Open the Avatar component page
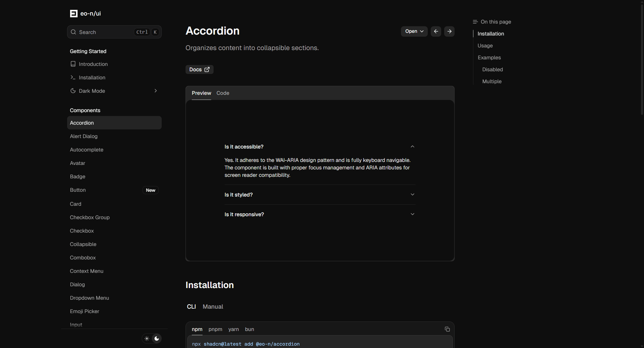The height and width of the screenshot is (348, 644). 114,163
